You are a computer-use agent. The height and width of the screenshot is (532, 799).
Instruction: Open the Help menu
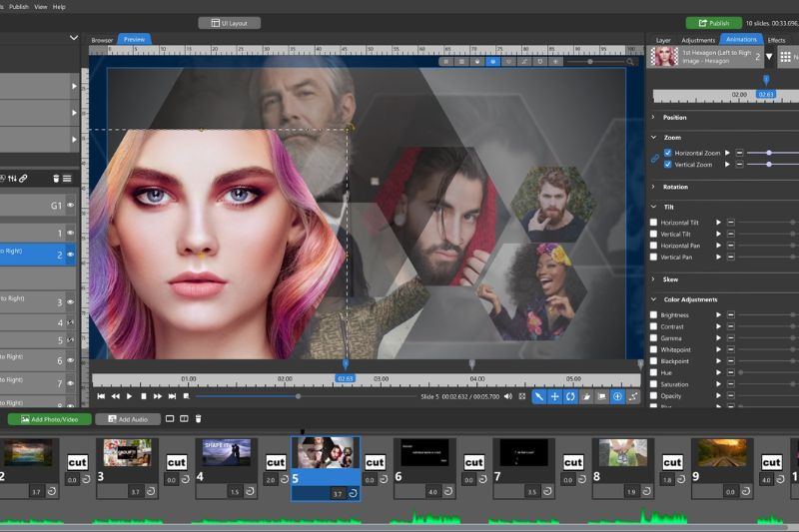[59, 7]
